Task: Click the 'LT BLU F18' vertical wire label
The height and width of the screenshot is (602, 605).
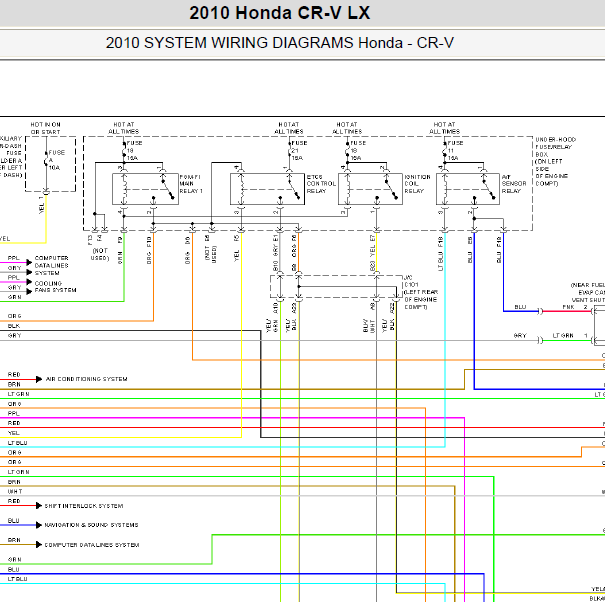Action: 440,254
